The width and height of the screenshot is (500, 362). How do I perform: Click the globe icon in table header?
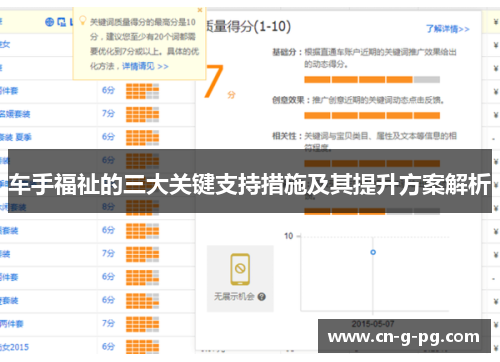(49, 22)
